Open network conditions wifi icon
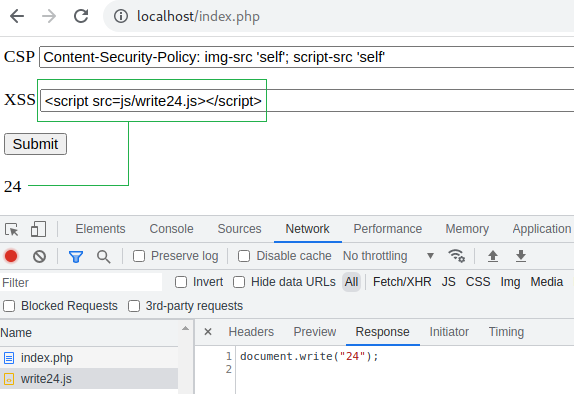The width and height of the screenshot is (577, 394). pyautogui.click(x=456, y=256)
